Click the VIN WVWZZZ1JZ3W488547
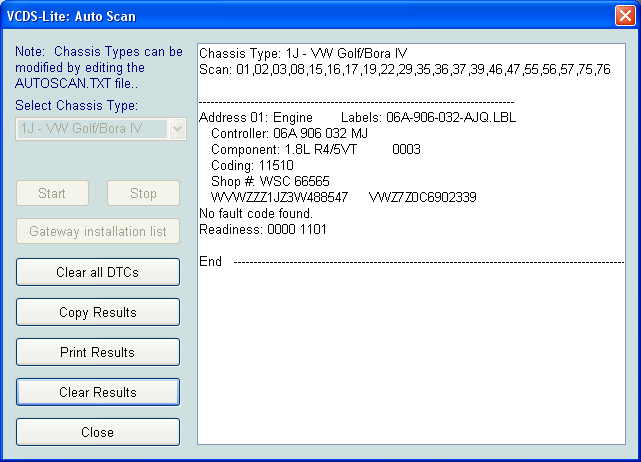The height and width of the screenshot is (462, 641). [x=279, y=197]
